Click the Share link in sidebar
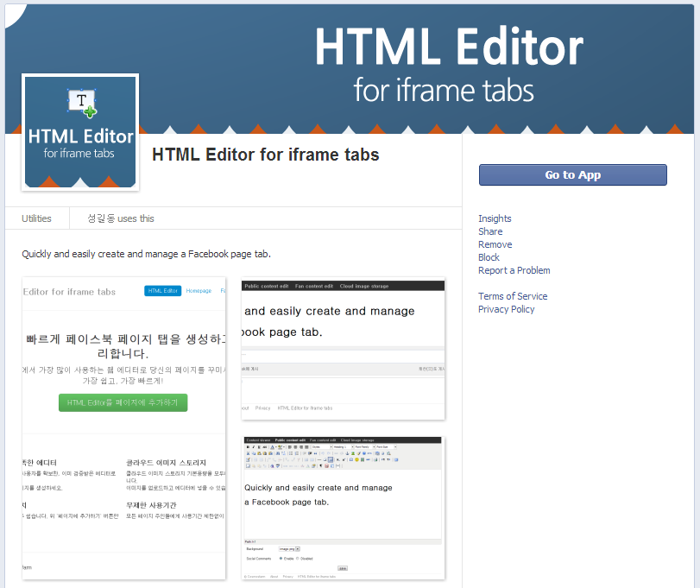 490,231
